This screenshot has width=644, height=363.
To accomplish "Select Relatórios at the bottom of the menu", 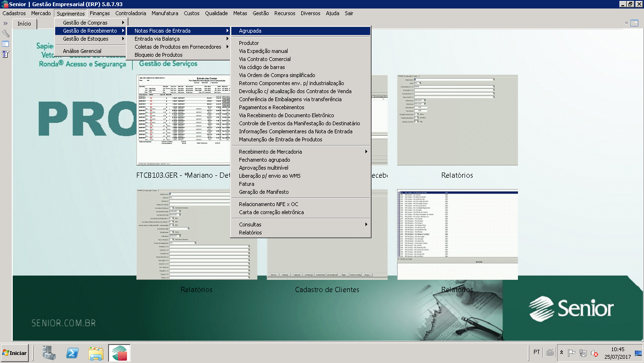I will [301, 233].
